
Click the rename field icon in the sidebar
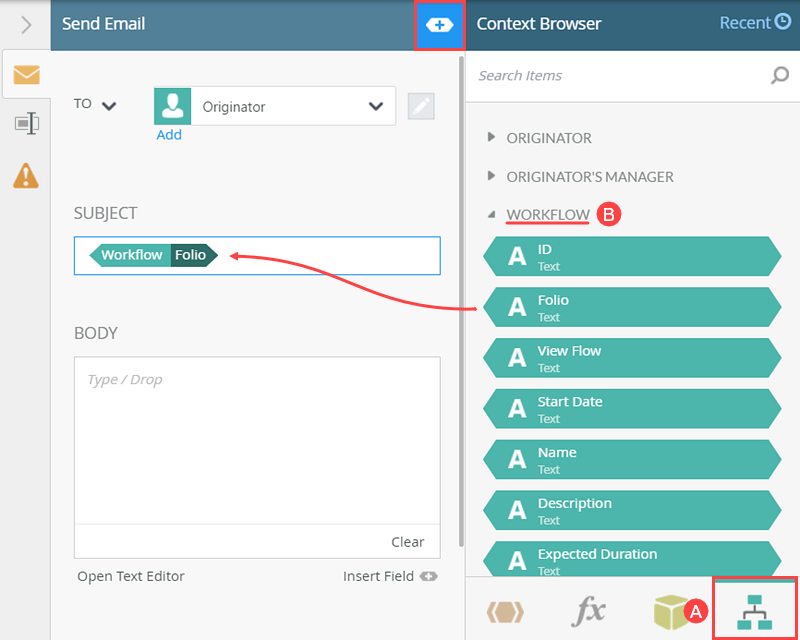(25, 124)
